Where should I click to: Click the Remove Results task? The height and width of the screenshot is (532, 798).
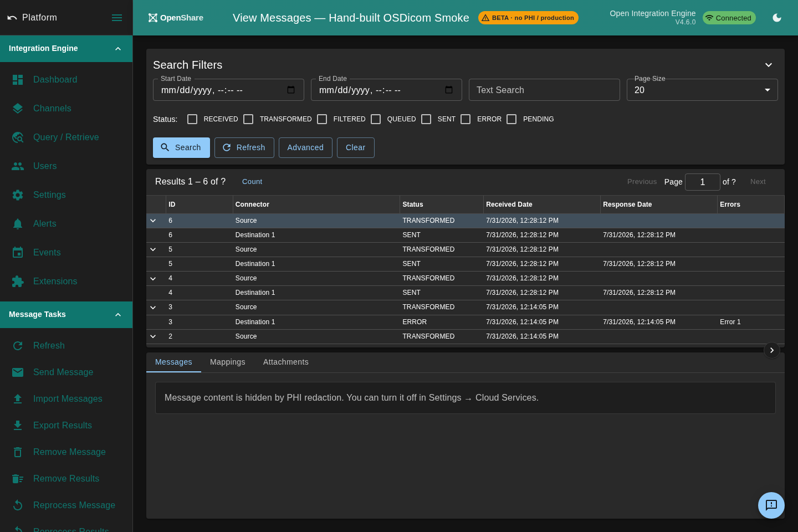coord(66,479)
